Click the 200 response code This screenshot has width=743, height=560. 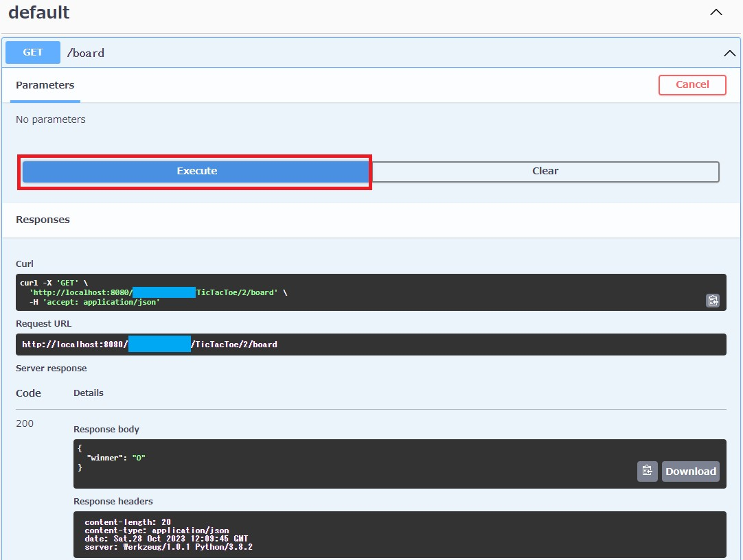(25, 423)
